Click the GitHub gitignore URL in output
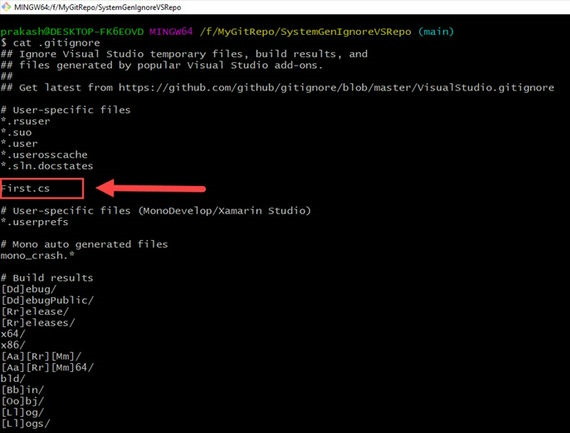 (x=336, y=88)
